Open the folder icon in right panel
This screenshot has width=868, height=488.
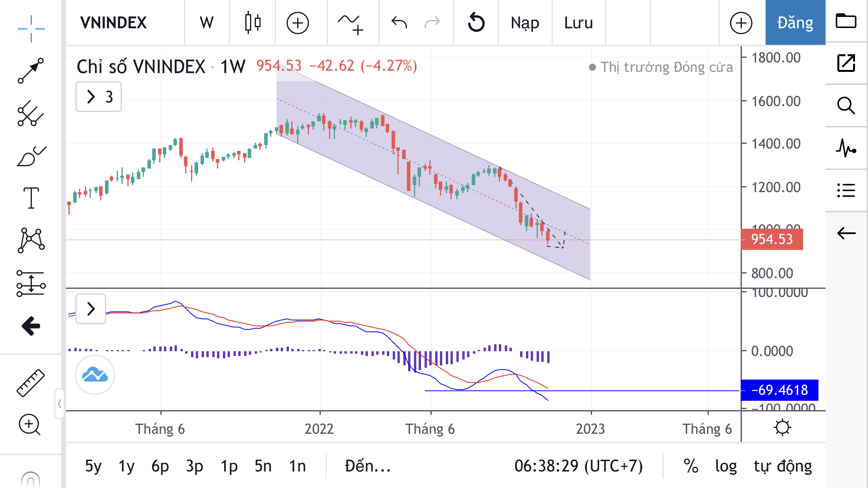pos(846,21)
